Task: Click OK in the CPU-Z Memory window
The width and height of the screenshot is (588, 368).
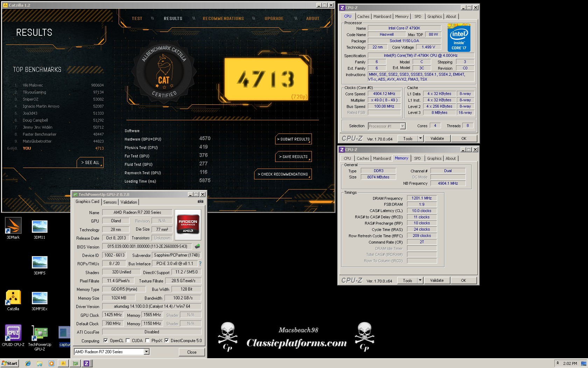Action: click(x=463, y=280)
